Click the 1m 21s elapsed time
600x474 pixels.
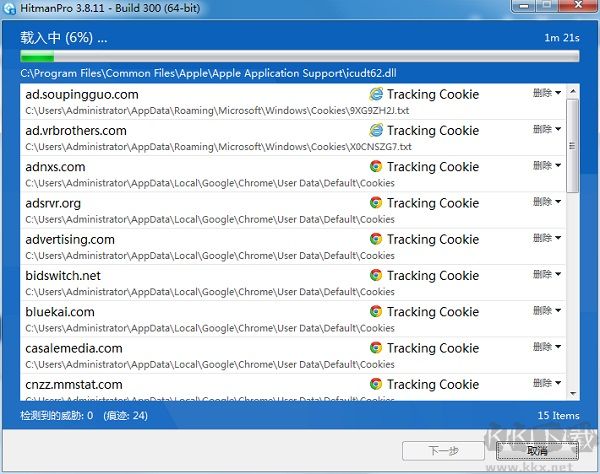coord(562,38)
